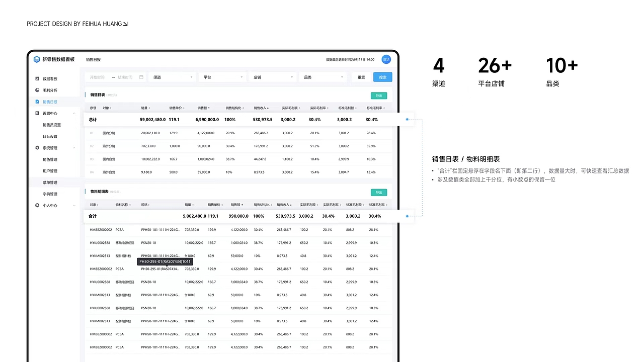Image resolution: width=644 pixels, height=362 pixels.
Task: Sort 物料明细表 by the 销售收入 sort arrow
Action: point(291,205)
